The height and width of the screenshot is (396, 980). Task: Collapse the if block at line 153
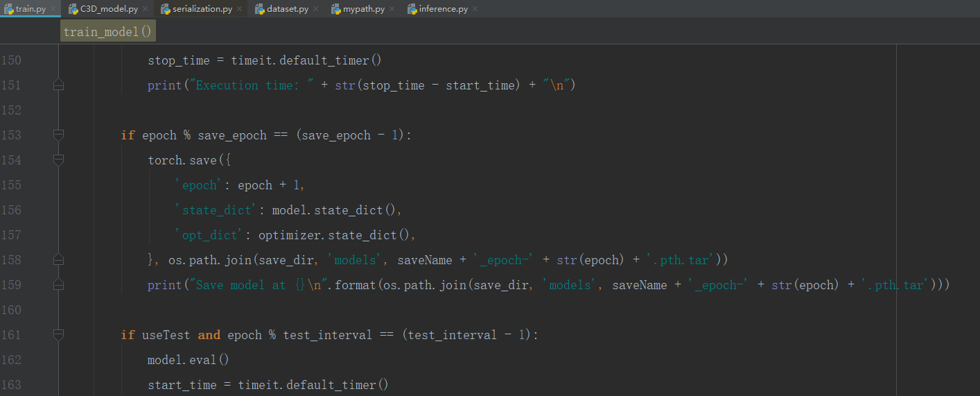(x=58, y=135)
